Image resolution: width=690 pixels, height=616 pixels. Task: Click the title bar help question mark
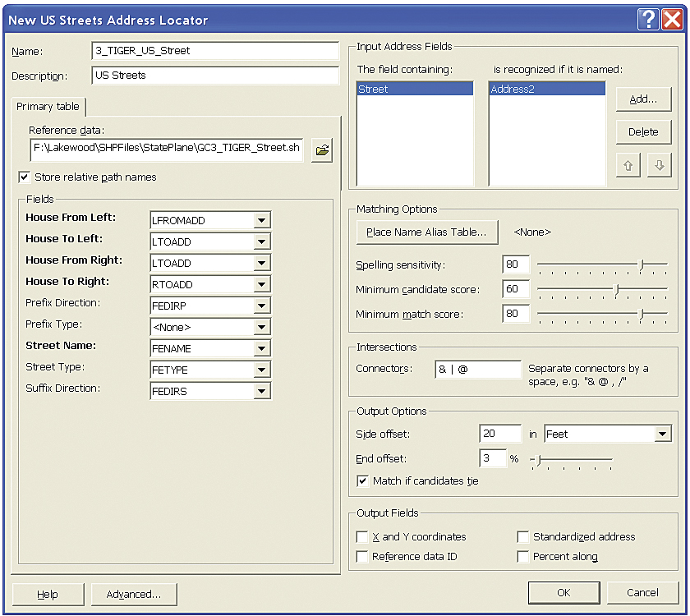point(647,19)
